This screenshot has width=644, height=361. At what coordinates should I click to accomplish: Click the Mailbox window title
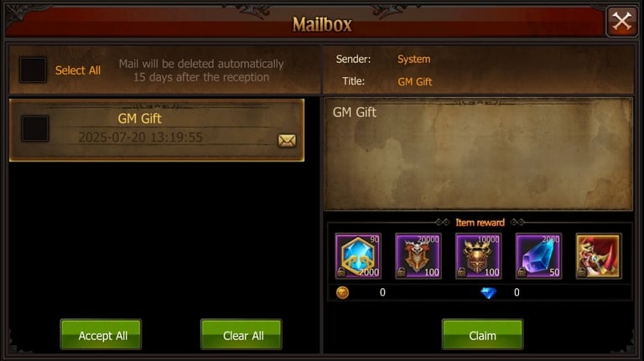(322, 24)
